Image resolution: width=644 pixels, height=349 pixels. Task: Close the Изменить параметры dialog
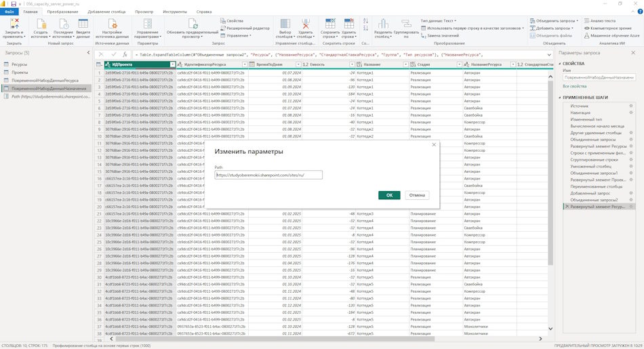point(434,144)
